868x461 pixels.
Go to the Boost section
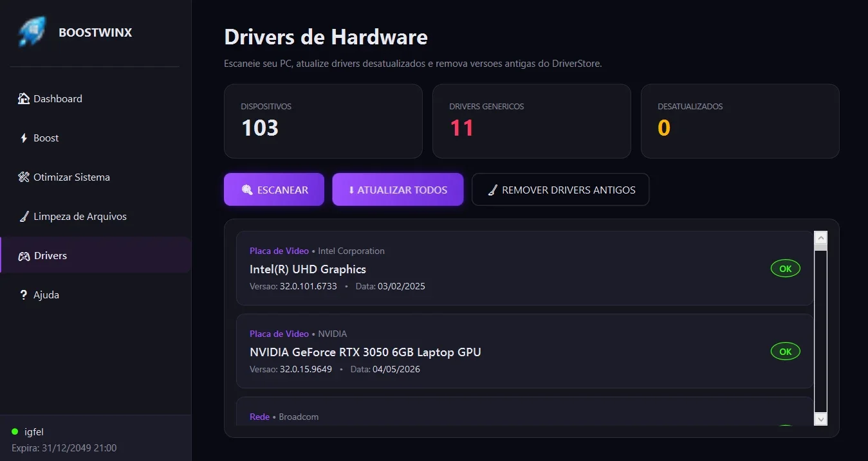click(x=95, y=138)
